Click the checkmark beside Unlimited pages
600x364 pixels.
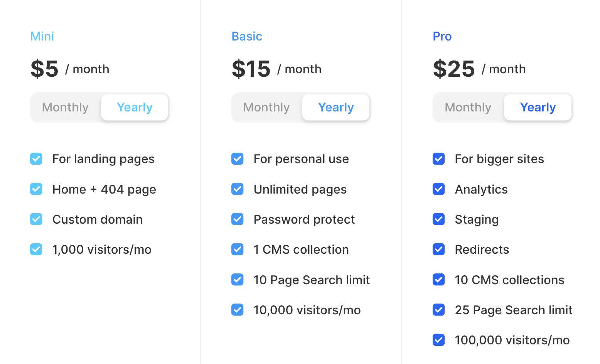click(238, 189)
